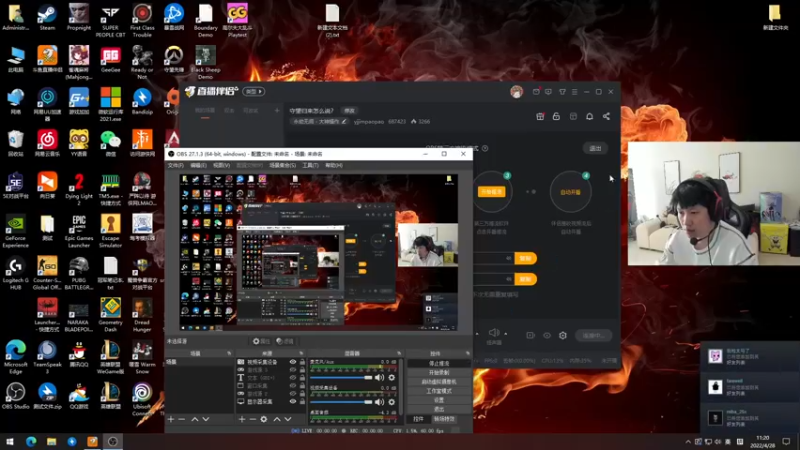The height and width of the screenshot is (450, 800).
Task: Open OBS 视图(V) menu
Action: tap(221, 165)
